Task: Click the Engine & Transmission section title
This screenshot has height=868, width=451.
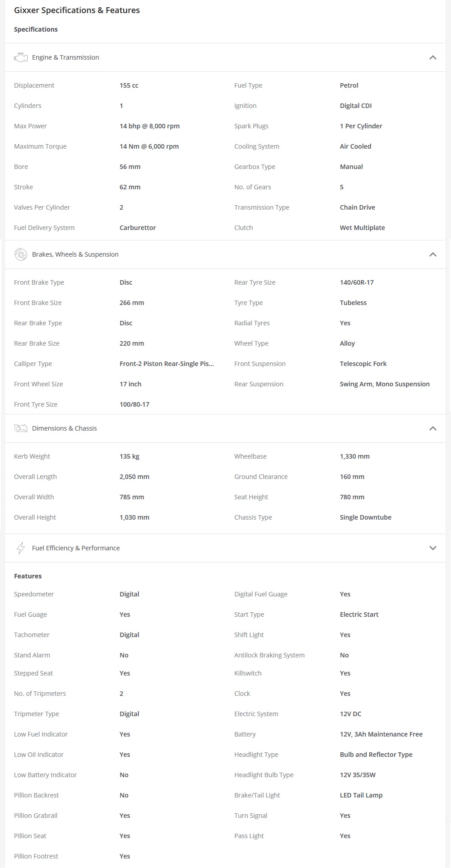Action: 65,57
